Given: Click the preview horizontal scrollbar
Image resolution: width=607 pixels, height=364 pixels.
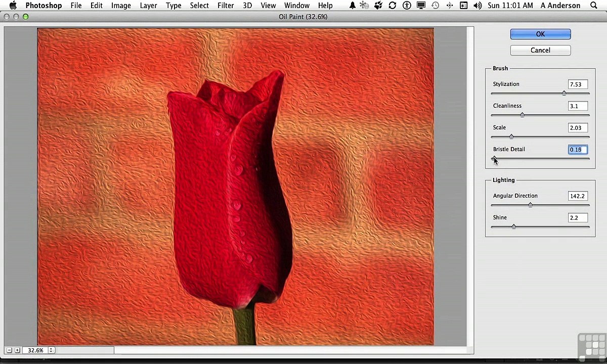Looking at the screenshot, I should pos(291,350).
